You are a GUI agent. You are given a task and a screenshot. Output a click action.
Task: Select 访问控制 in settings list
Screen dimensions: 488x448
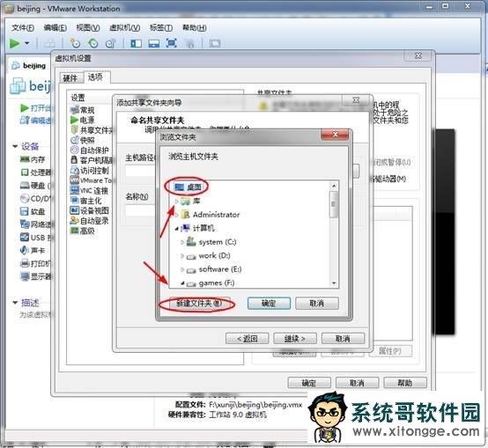pos(90,171)
